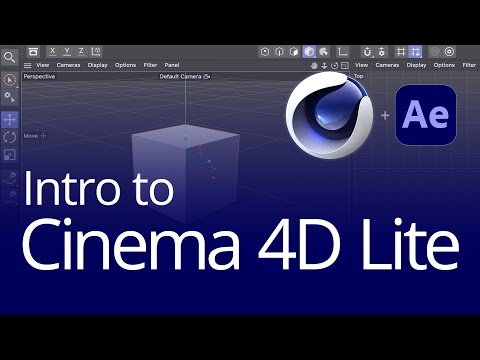This screenshot has width=480, height=360.
Task: Click the dimmed soft selection icon
Action: [x=435, y=52]
